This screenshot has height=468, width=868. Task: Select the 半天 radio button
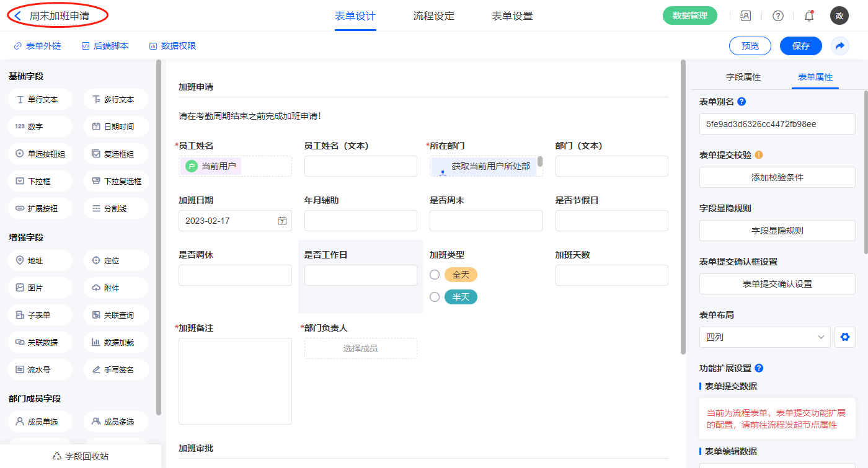click(x=435, y=297)
